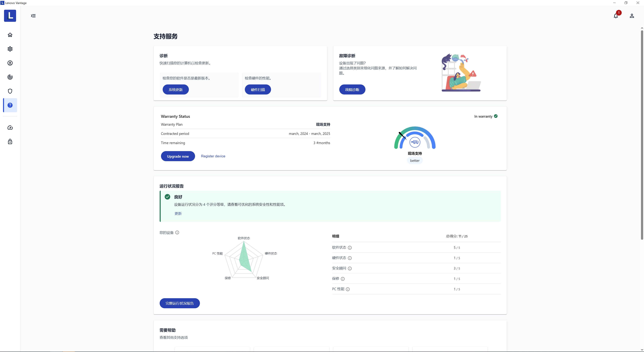The height and width of the screenshot is (352, 644).
Task: Open the lock icon in sidebar
Action: click(10, 142)
